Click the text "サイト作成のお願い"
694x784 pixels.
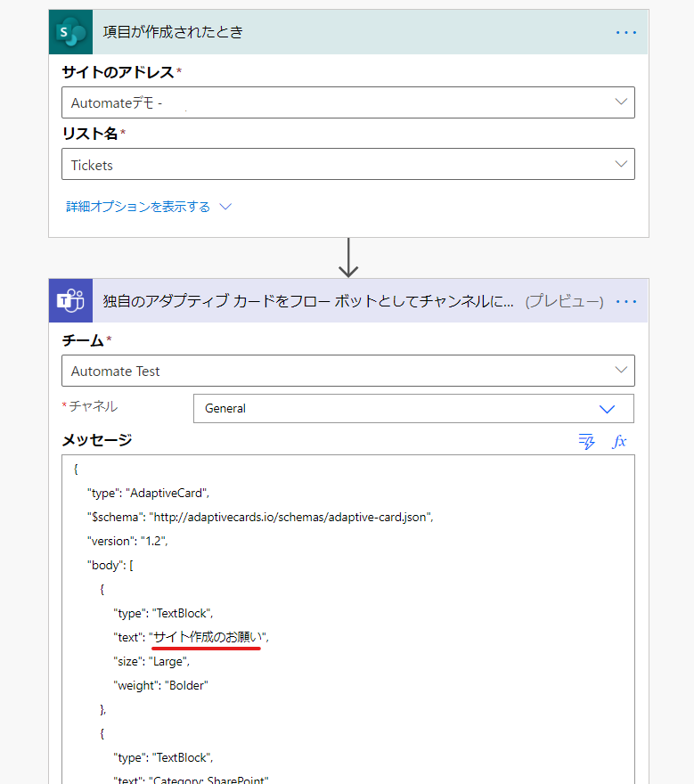(x=207, y=637)
